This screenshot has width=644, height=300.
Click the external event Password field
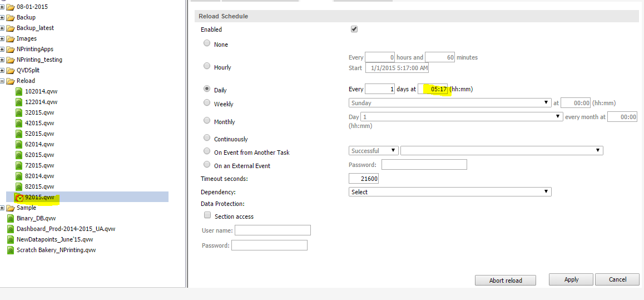(424, 164)
